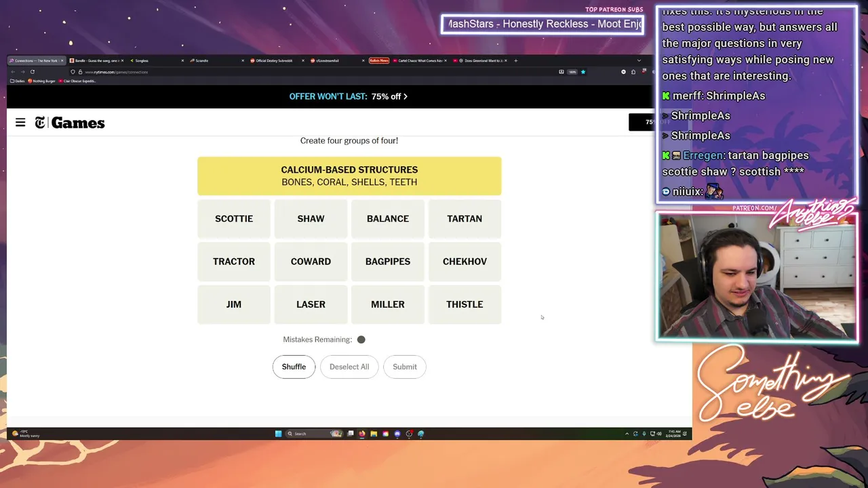Switch to the r/Livestreamfail tab

pyautogui.click(x=336, y=60)
